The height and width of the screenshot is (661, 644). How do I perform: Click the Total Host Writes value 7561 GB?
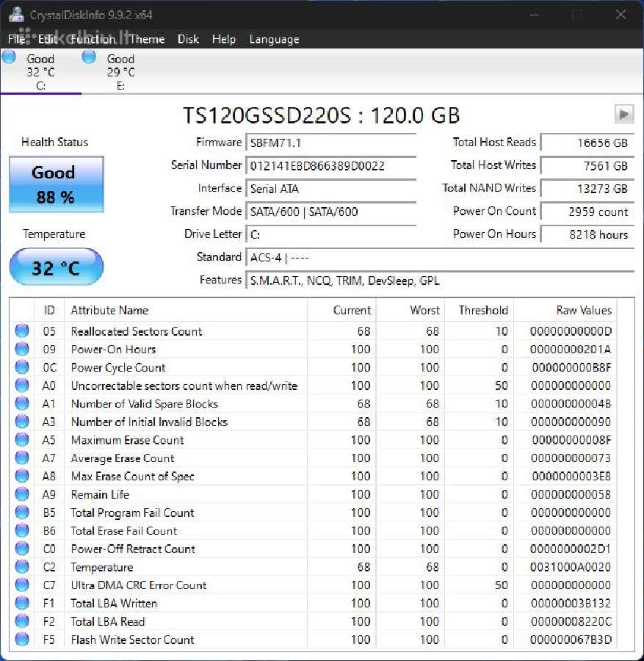point(587,166)
